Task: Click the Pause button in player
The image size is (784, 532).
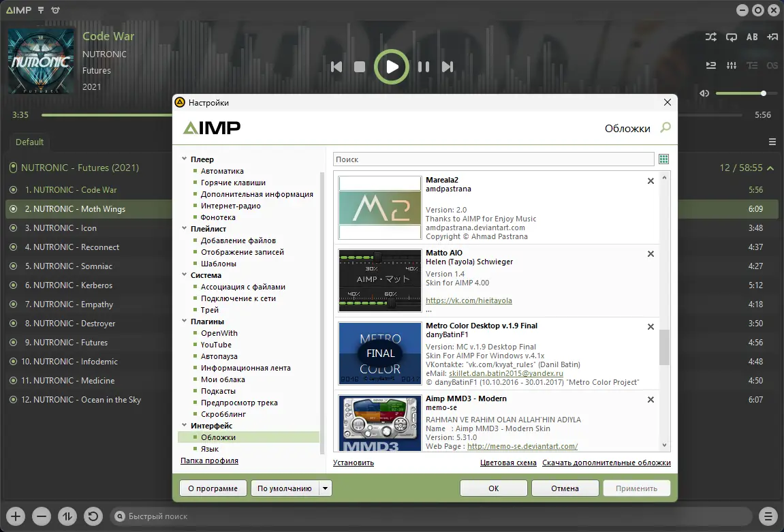Action: point(424,67)
